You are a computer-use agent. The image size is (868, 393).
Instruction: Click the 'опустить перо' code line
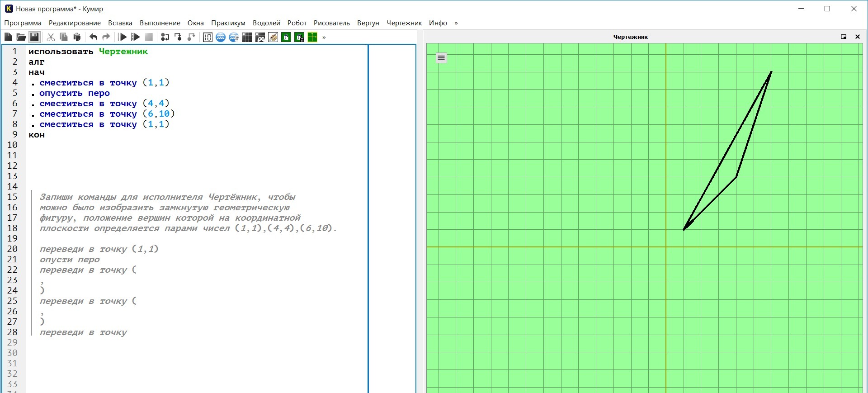75,93
